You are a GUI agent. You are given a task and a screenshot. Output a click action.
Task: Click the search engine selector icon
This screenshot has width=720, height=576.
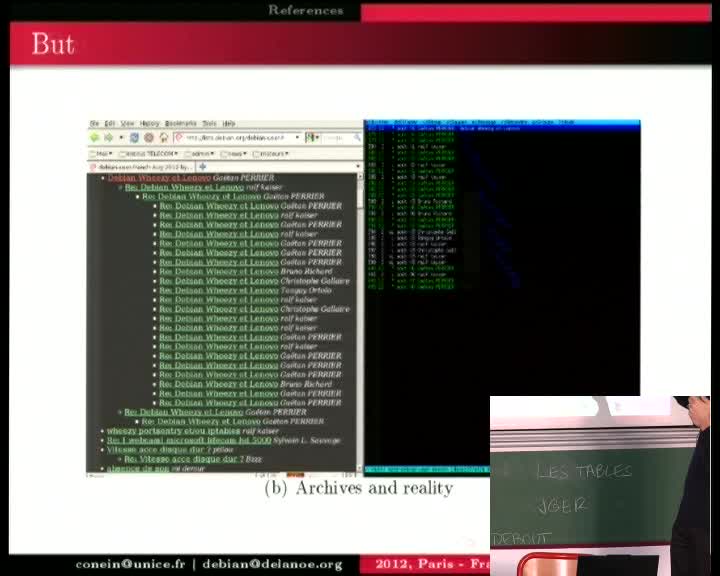[312, 137]
